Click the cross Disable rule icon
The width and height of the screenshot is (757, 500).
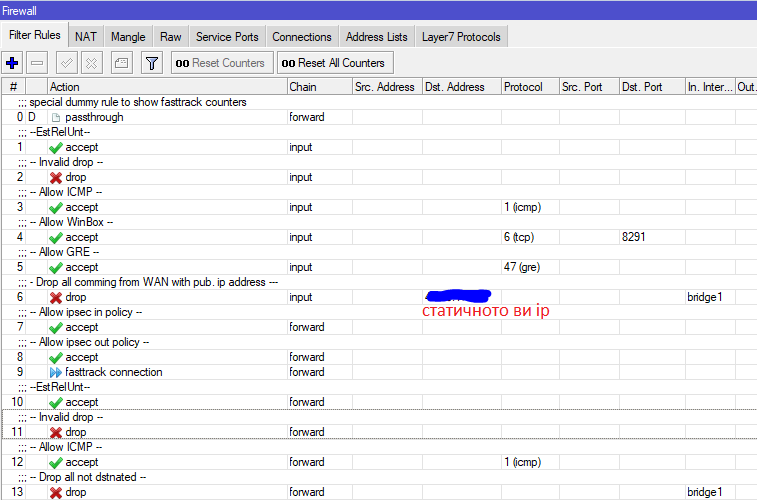click(91, 63)
